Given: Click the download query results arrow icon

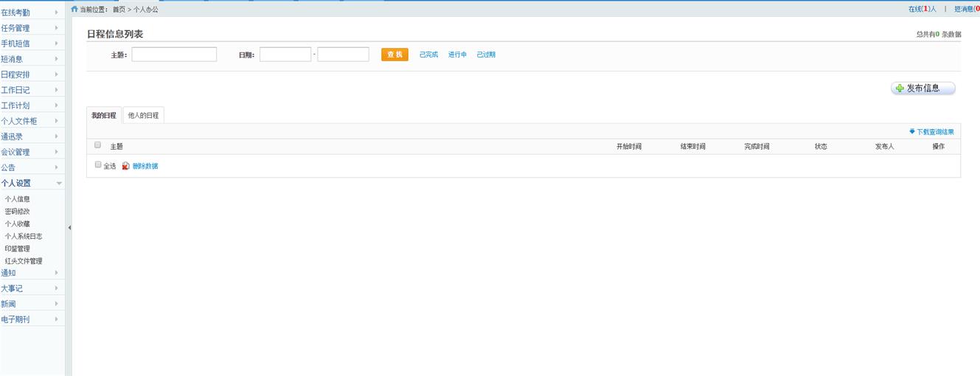Looking at the screenshot, I should (911, 132).
